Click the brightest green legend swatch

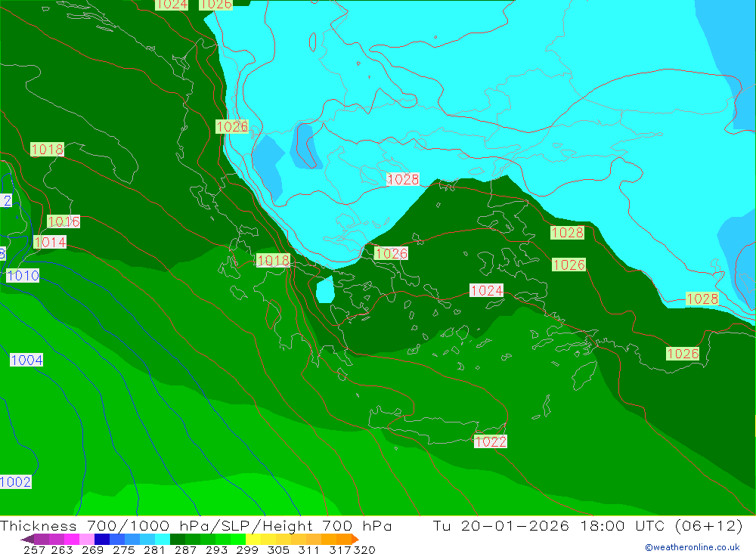(237, 539)
